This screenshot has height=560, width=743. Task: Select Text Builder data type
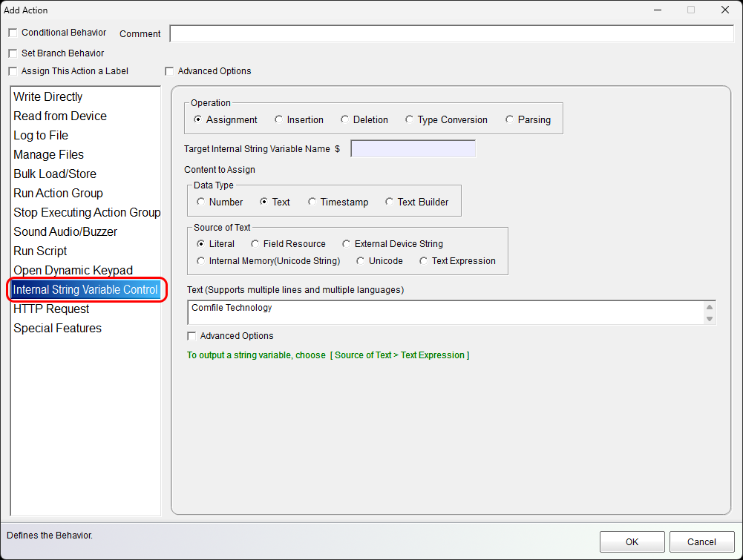389,202
